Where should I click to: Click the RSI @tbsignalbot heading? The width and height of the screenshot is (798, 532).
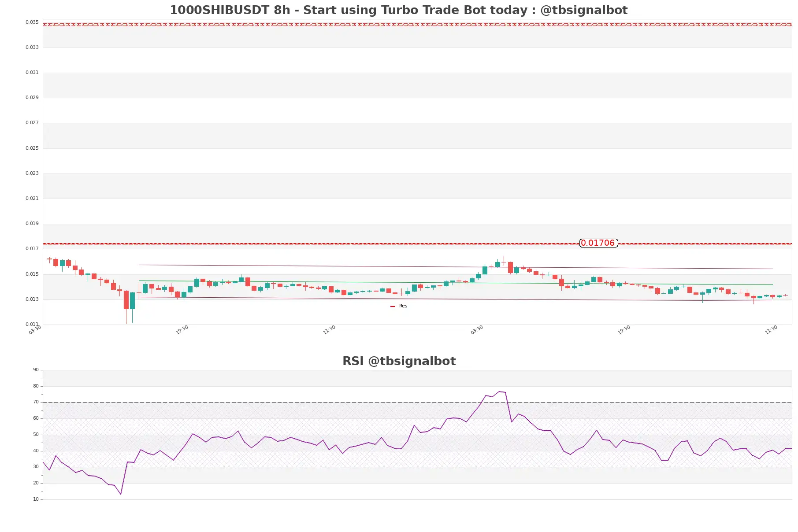[x=399, y=361]
